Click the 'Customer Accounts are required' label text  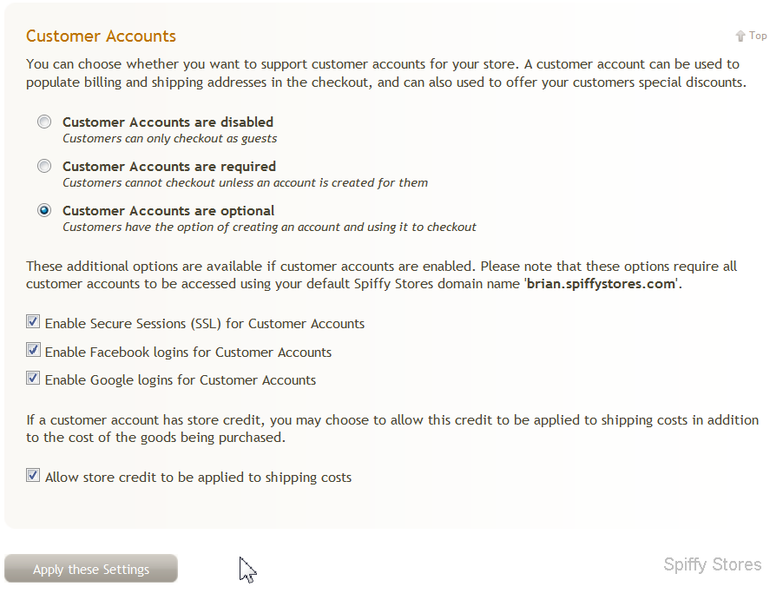[x=169, y=166]
